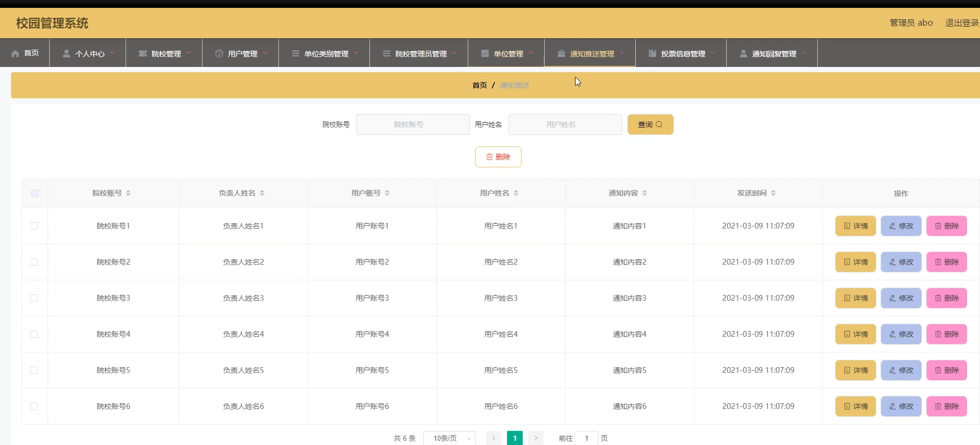
Task: Click 删除 for 院校账号6 row
Action: (947, 406)
